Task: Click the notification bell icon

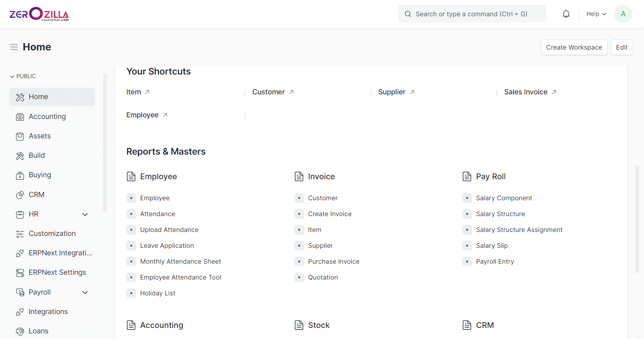Action: click(566, 14)
